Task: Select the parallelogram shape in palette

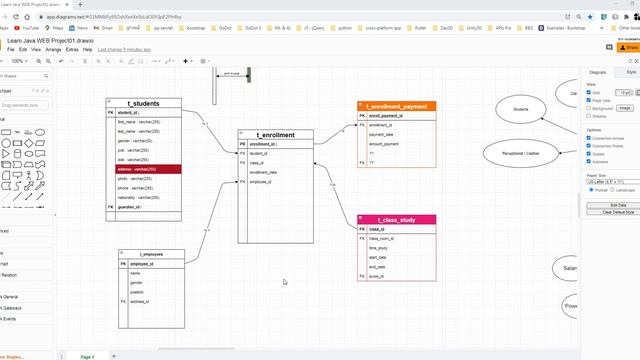Action: pos(40,143)
